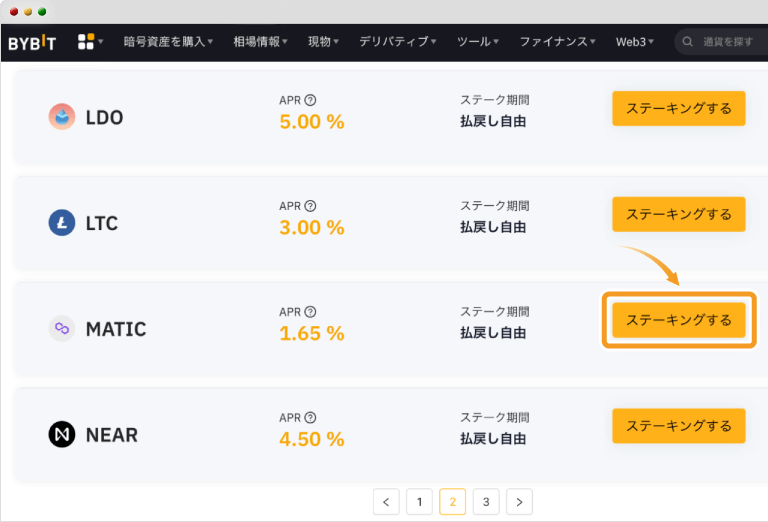The image size is (768, 522).
Task: Go to pagination page 3
Action: pyautogui.click(x=486, y=502)
